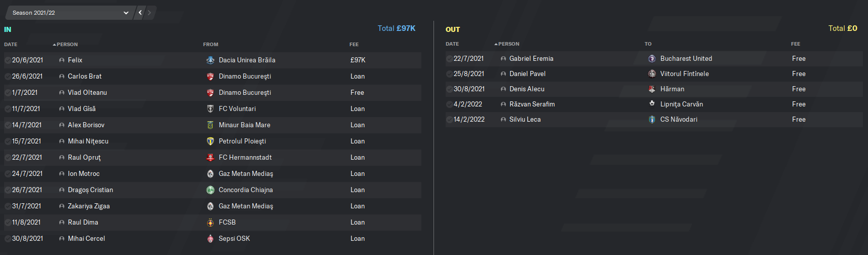Screen dimensions: 868x255
Task: Open the Season 2021/22 dropdown
Action: click(x=70, y=13)
